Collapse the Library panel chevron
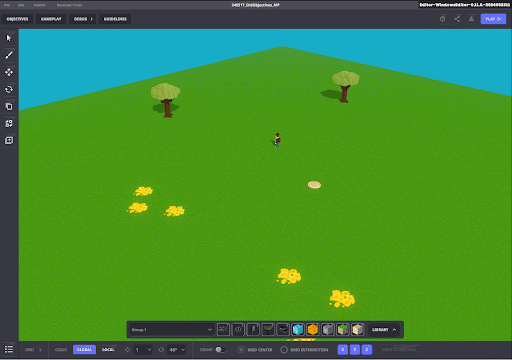 coord(395,330)
